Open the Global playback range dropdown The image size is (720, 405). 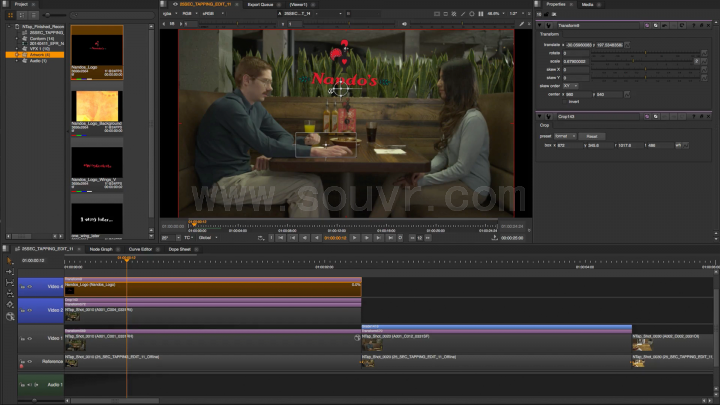click(x=208, y=238)
